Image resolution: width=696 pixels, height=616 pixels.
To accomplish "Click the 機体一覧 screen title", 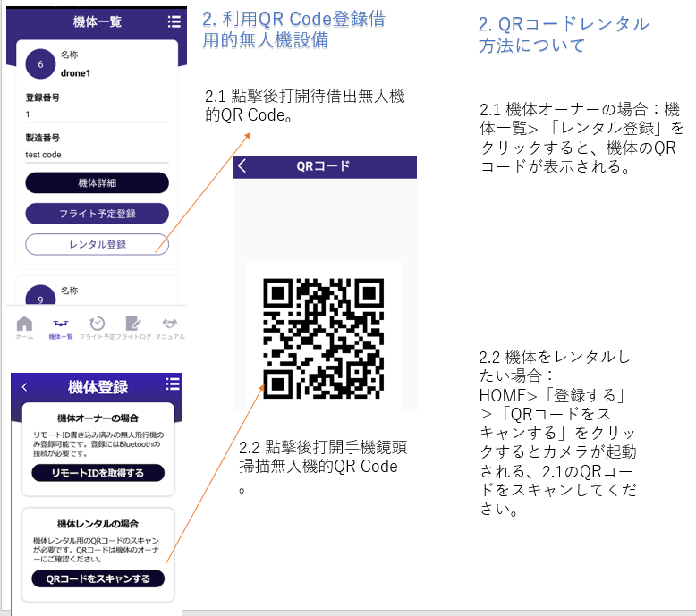I will 98,21.
